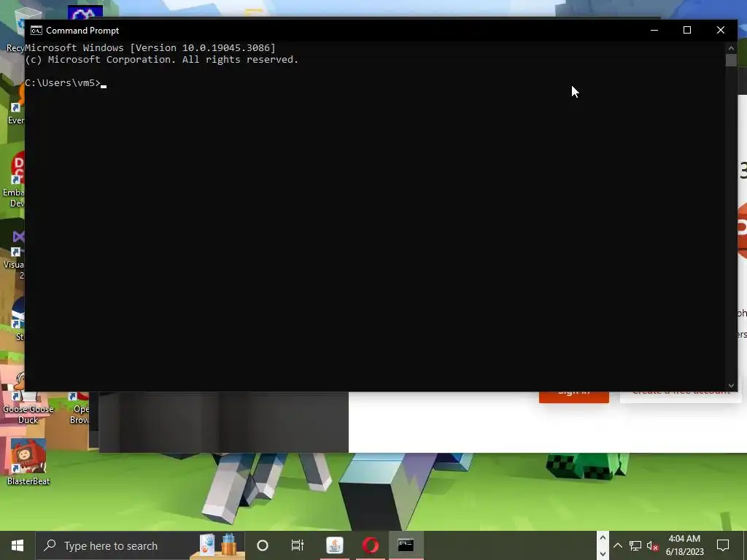Click the Command Prompt scrollbar up arrow
This screenshot has height=560, width=747.
click(x=731, y=47)
